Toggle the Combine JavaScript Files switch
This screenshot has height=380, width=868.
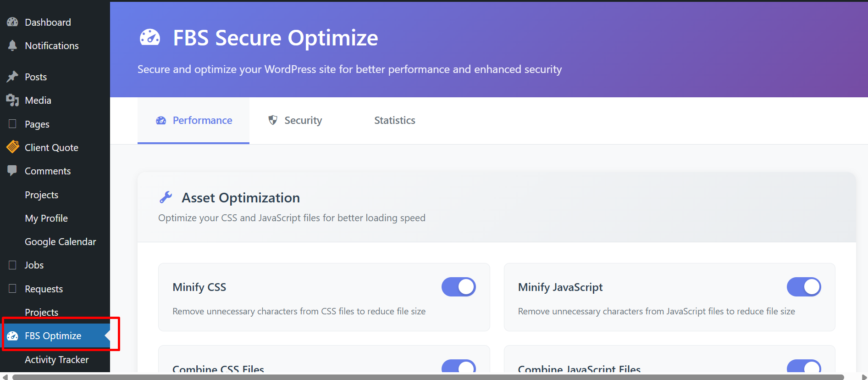tap(804, 367)
